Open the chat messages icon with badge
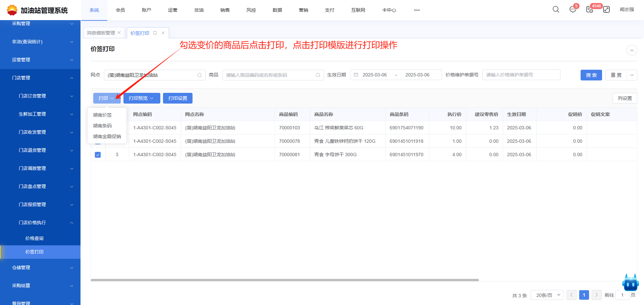Viewport: 644px width, 305px height. pos(573,9)
